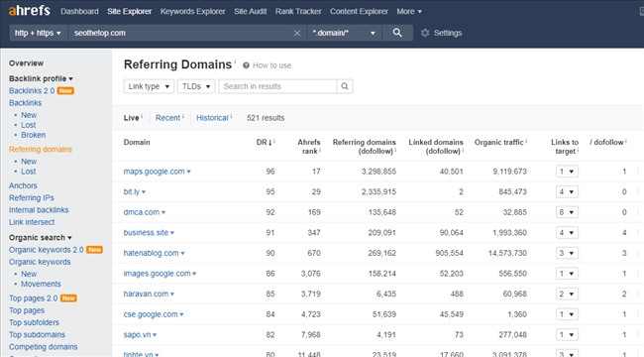644x357 pixels.
Task: Click the search magnifier button in top bar
Action: click(397, 33)
